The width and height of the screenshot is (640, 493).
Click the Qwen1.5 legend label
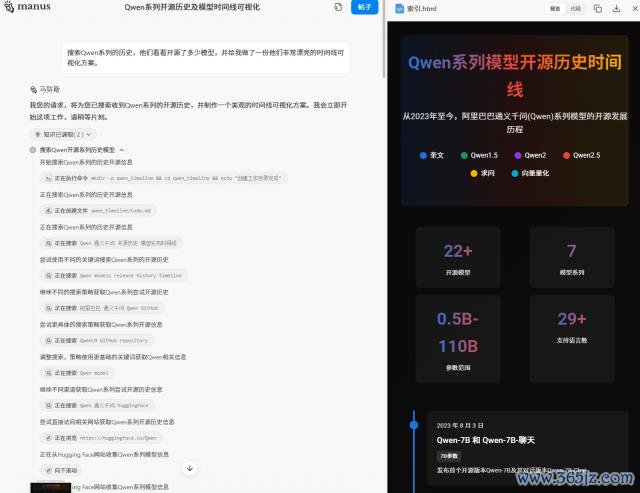(x=484, y=155)
